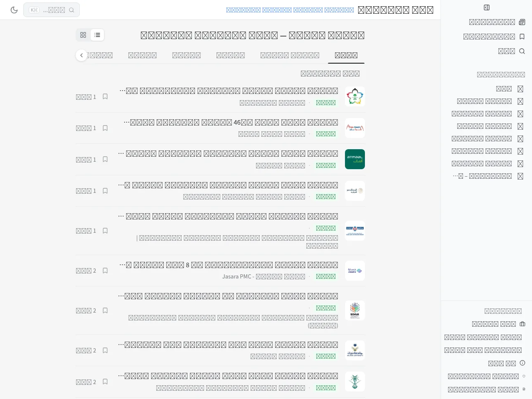Viewport: 532px width, 399px height.
Task: Toggle dark mode with the moon icon
Action: click(x=14, y=10)
